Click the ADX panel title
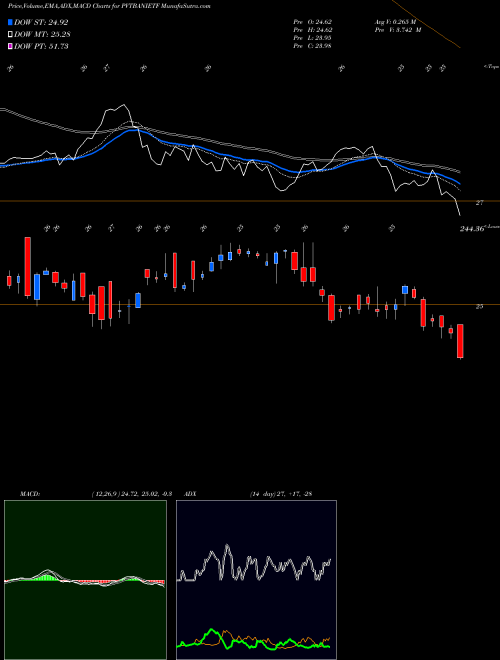This screenshot has height=660, width=500. point(190,494)
